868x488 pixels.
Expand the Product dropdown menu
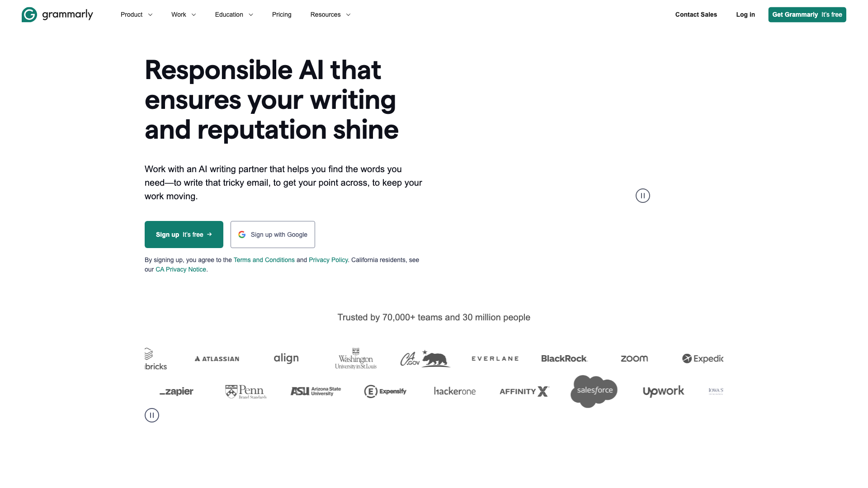click(x=137, y=14)
